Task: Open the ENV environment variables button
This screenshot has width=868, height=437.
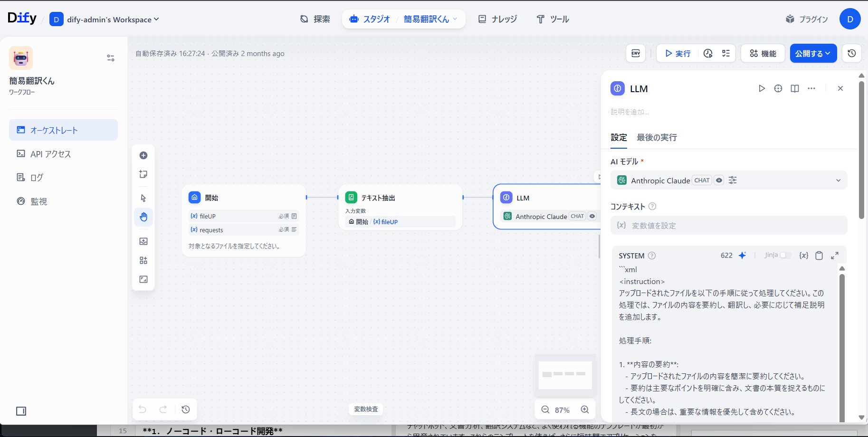Action: pos(636,53)
